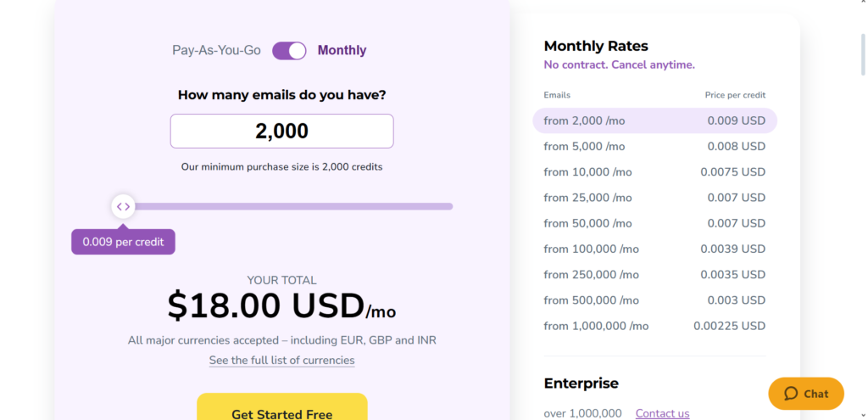Select the from 250,000 /mo rate row
Screen dimensions: 868x420
[655, 275]
